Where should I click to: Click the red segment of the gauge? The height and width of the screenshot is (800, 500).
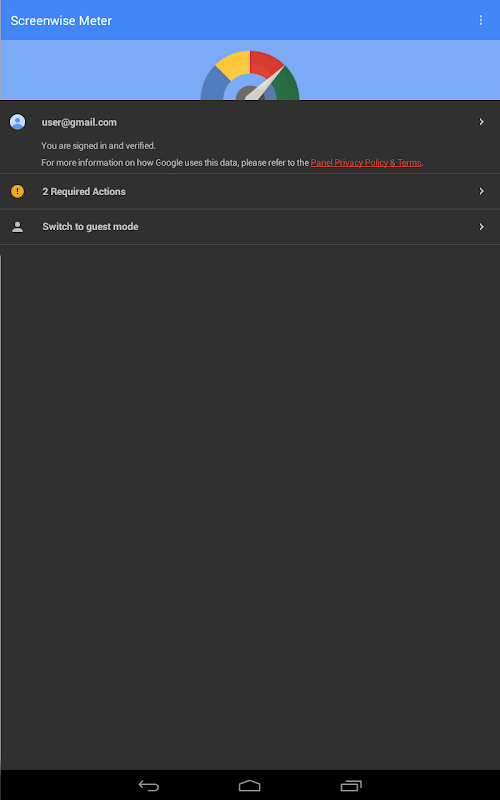(x=265, y=63)
